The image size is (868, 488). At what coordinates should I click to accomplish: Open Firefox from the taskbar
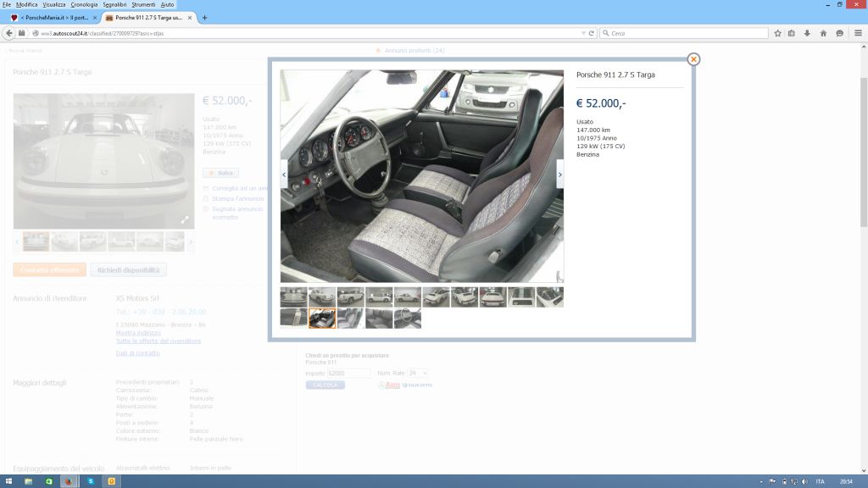click(69, 481)
